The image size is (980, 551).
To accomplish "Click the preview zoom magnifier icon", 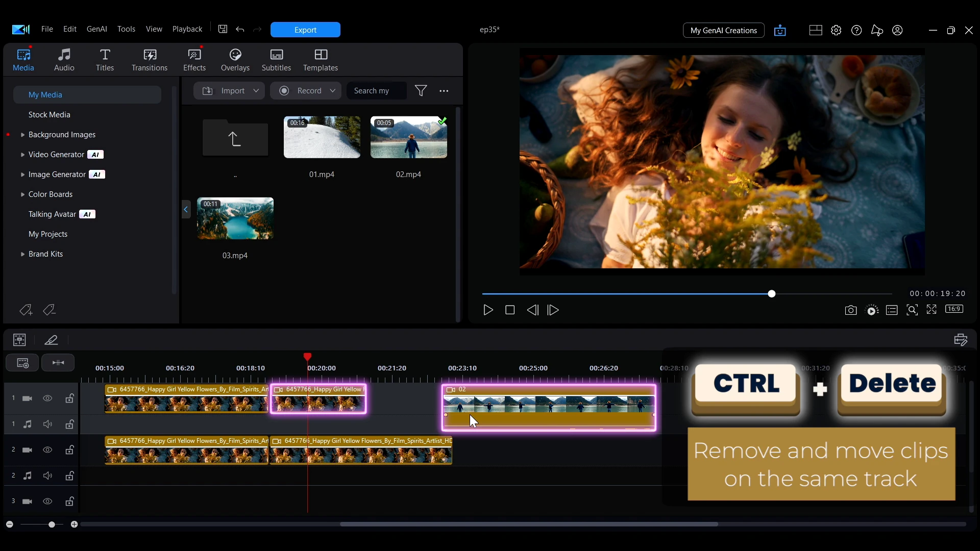I will tap(912, 310).
